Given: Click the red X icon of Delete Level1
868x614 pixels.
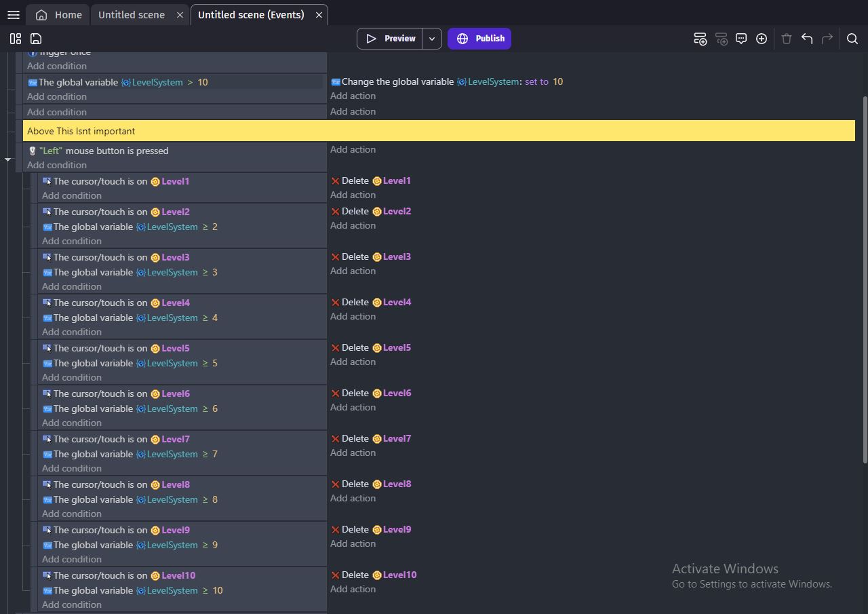Looking at the screenshot, I should coord(335,181).
